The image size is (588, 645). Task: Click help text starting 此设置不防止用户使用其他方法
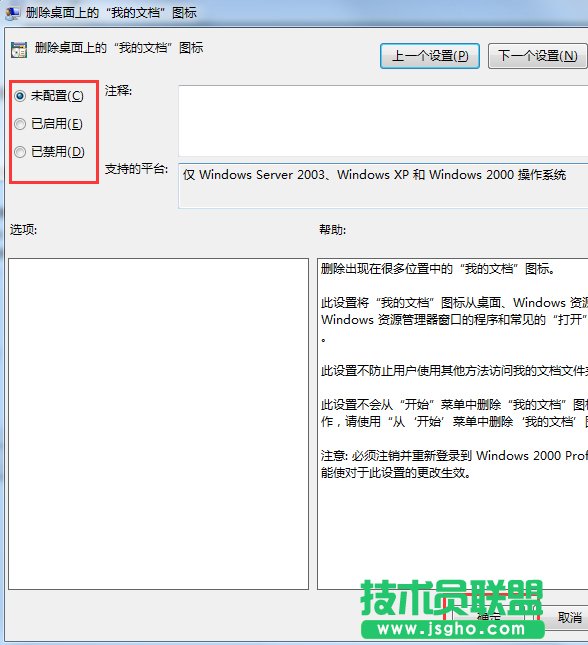[454, 371]
